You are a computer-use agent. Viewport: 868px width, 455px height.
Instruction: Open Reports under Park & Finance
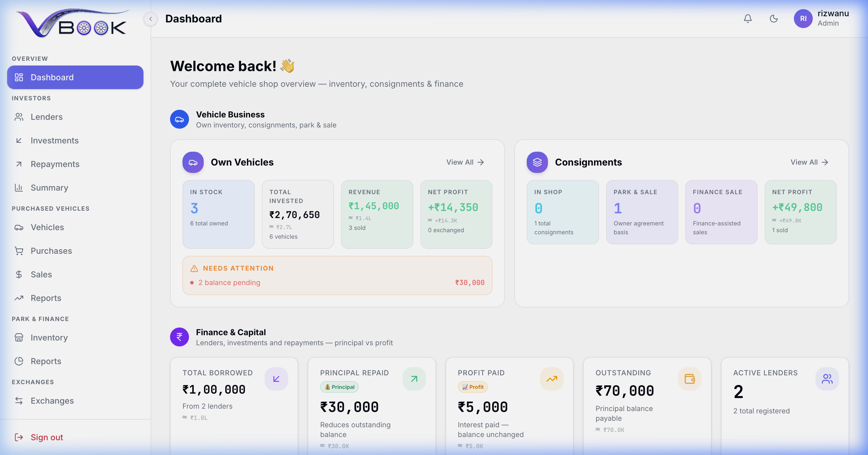(75, 361)
